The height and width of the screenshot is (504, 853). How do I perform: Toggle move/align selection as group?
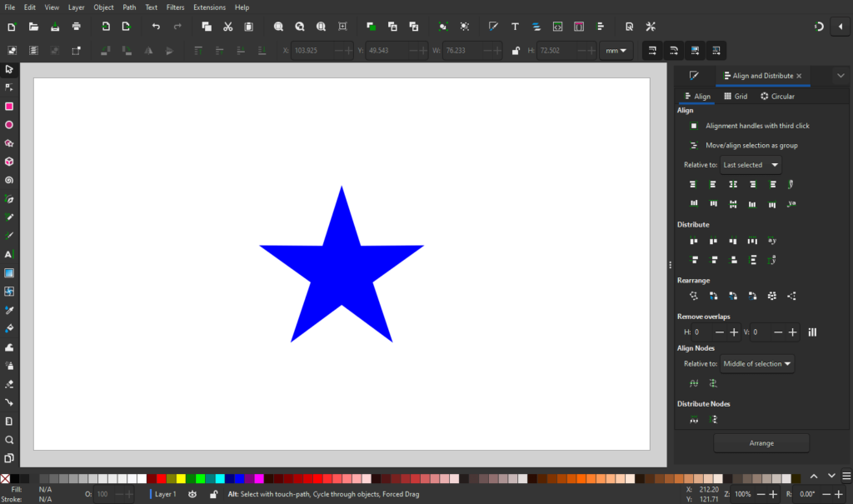693,144
